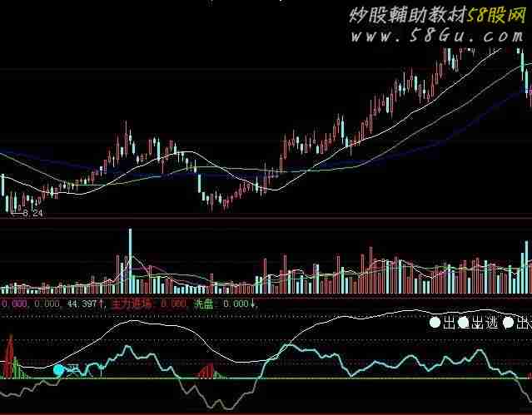Click the tall red spike at indicator left
Screen dimensions: 532x415
(10, 356)
